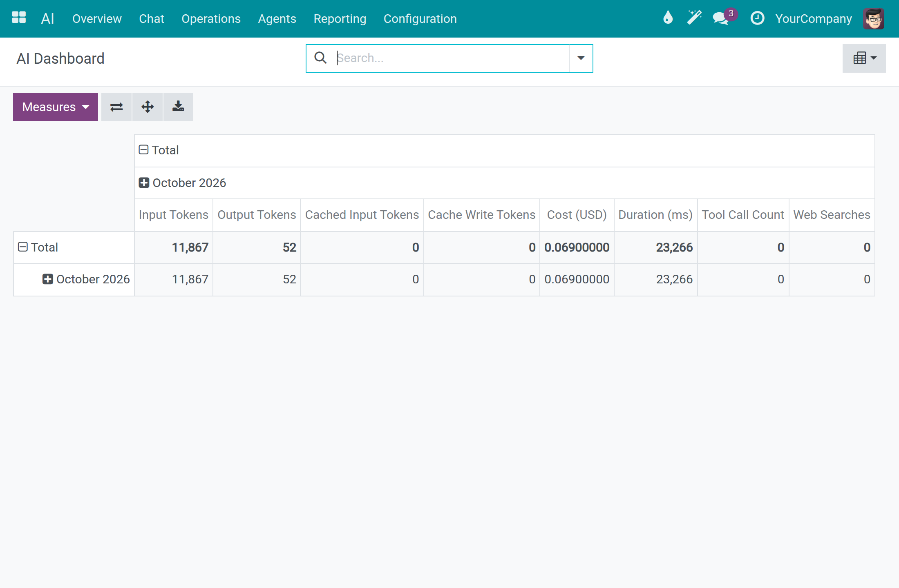The image size is (899, 588).
Task: Sort by Input Tokens column
Action: tap(174, 215)
